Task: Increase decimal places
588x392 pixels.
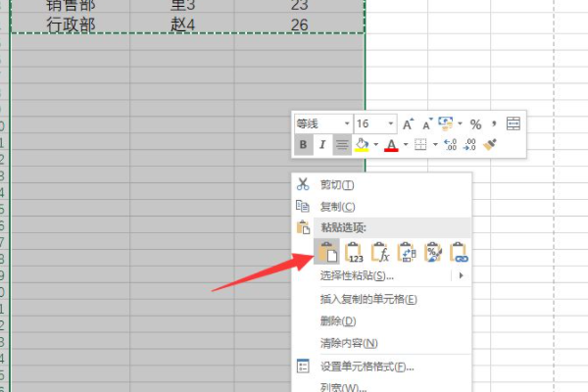Action: coord(450,144)
